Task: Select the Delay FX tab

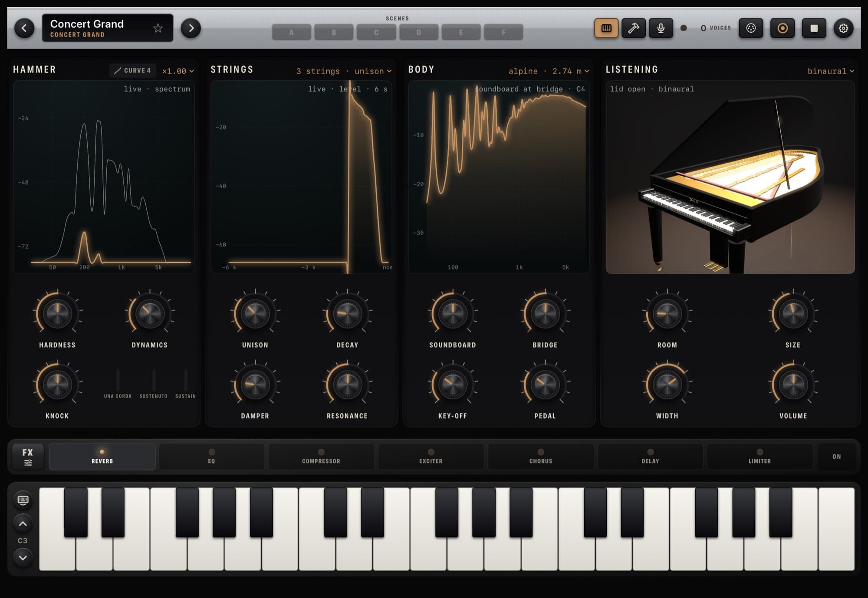Action: (650, 457)
